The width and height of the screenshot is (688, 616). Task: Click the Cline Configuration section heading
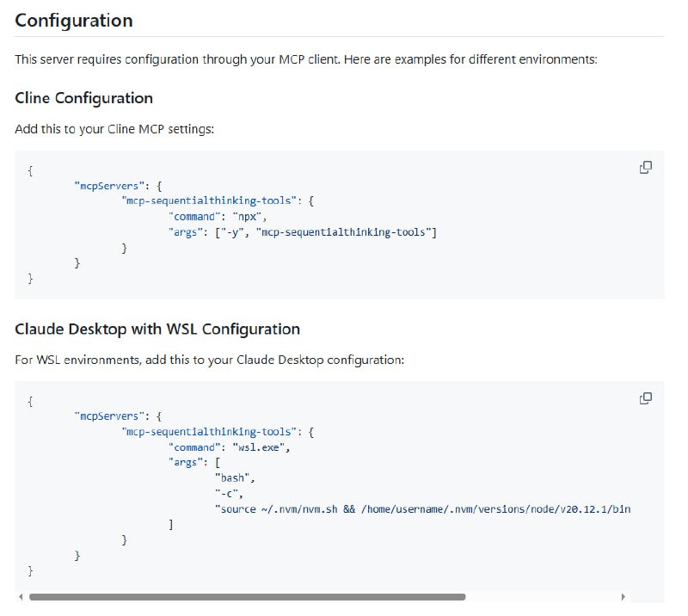click(x=83, y=98)
